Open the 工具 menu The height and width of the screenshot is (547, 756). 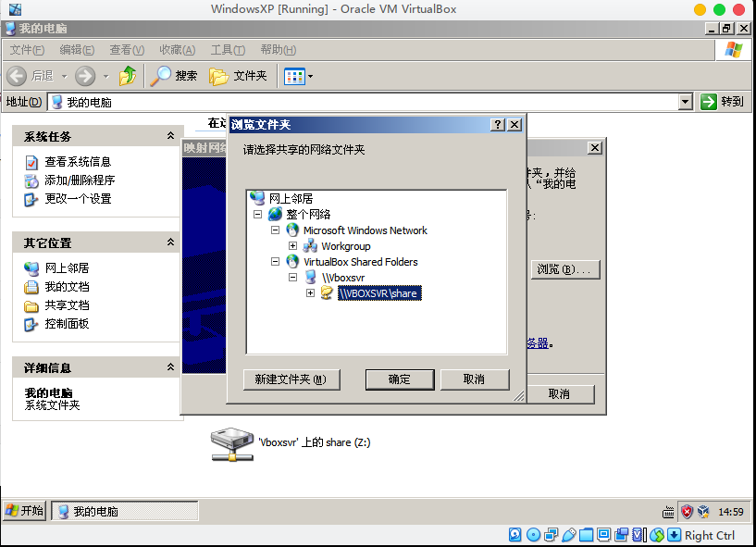pos(229,50)
